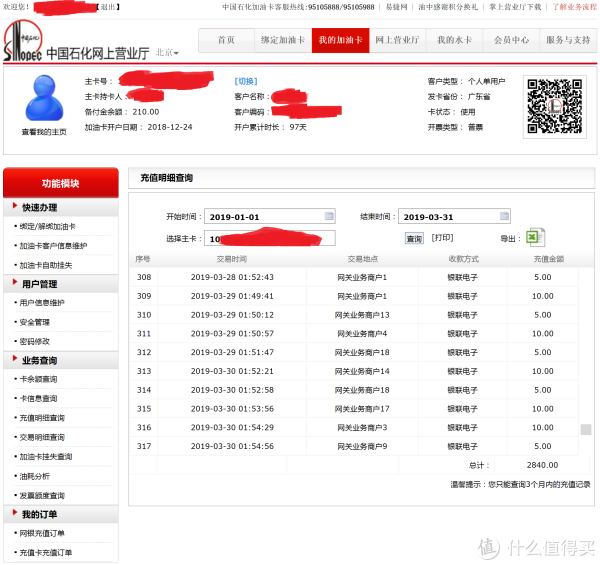Open 充值明细查询 in the sidebar

(42, 418)
